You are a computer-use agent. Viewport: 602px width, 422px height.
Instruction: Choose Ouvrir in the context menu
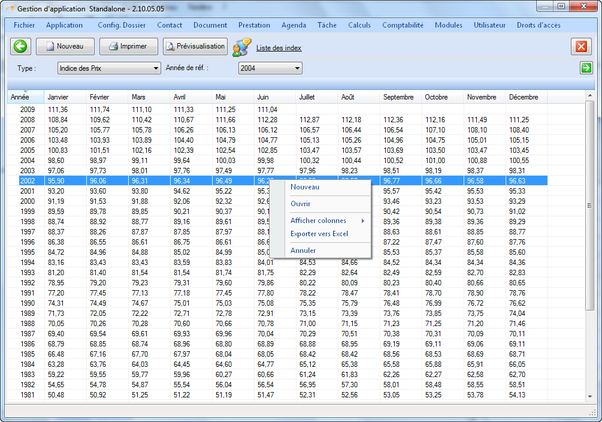(x=300, y=203)
